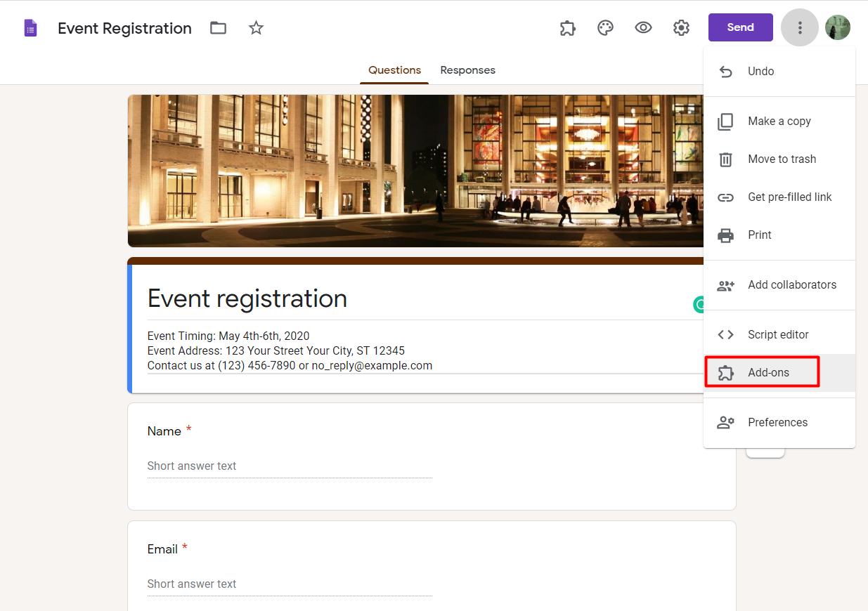
Task: Preview the form with eye icon
Action: click(x=643, y=28)
